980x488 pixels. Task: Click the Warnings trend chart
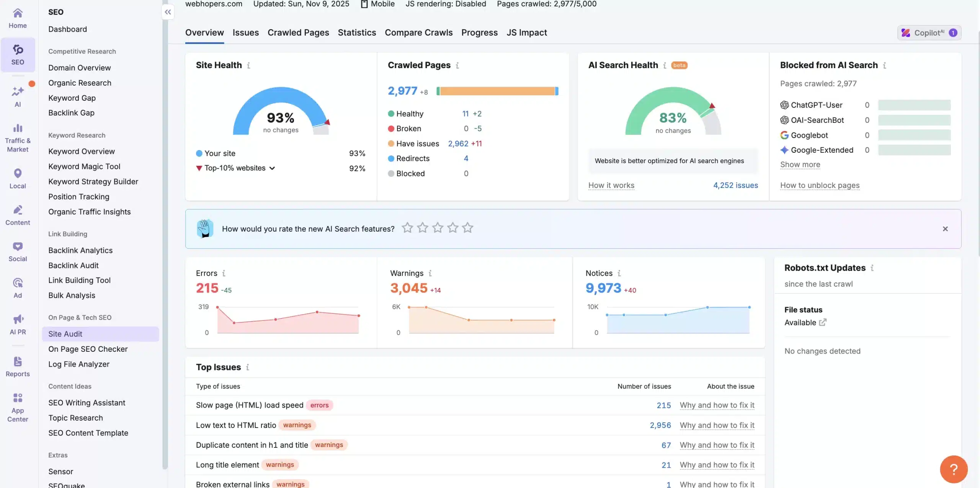(481, 320)
